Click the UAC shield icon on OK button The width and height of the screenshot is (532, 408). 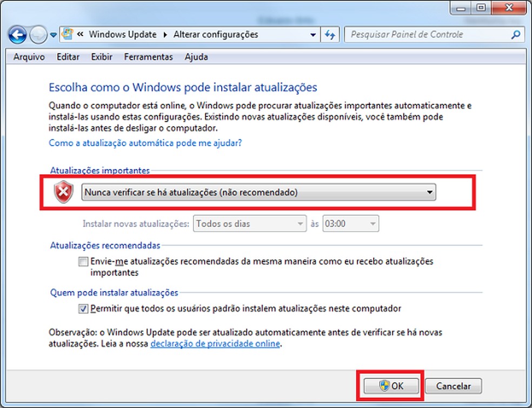(385, 386)
